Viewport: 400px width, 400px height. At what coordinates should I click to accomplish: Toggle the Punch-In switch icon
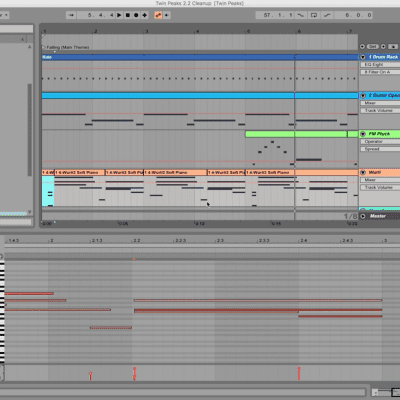click(301, 15)
